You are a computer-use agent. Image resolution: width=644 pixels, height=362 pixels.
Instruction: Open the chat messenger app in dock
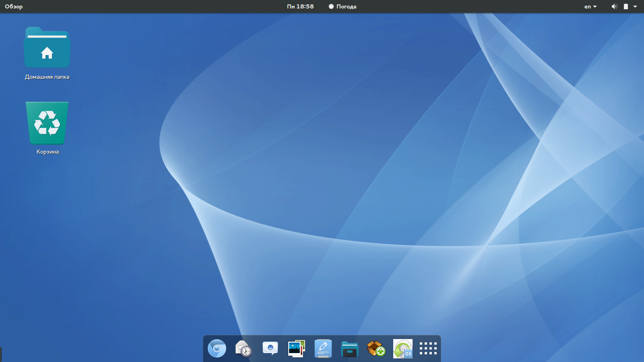pyautogui.click(x=270, y=348)
